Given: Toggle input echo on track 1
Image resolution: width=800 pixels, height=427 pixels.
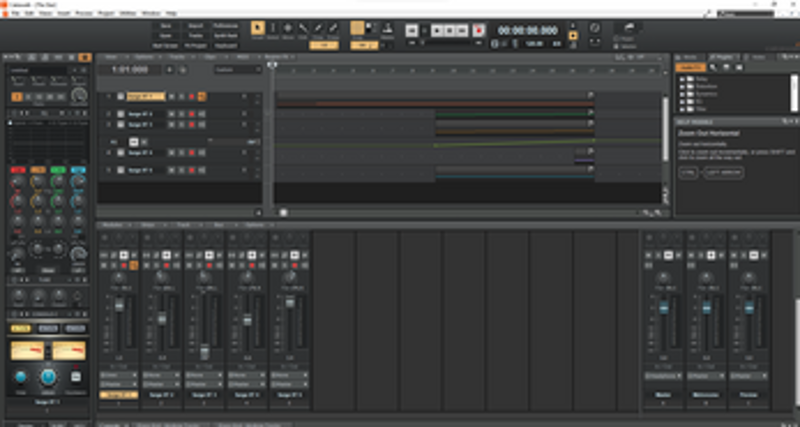Looking at the screenshot, I should point(202,96).
